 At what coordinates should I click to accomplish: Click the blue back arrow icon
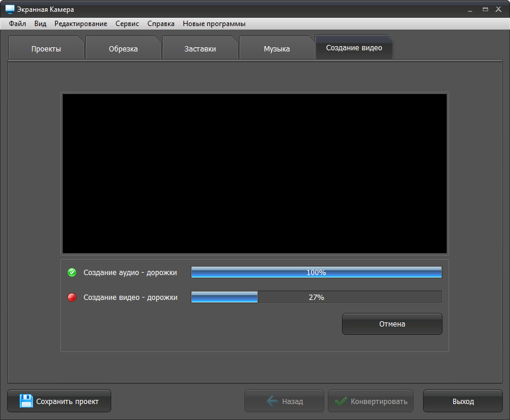(272, 401)
